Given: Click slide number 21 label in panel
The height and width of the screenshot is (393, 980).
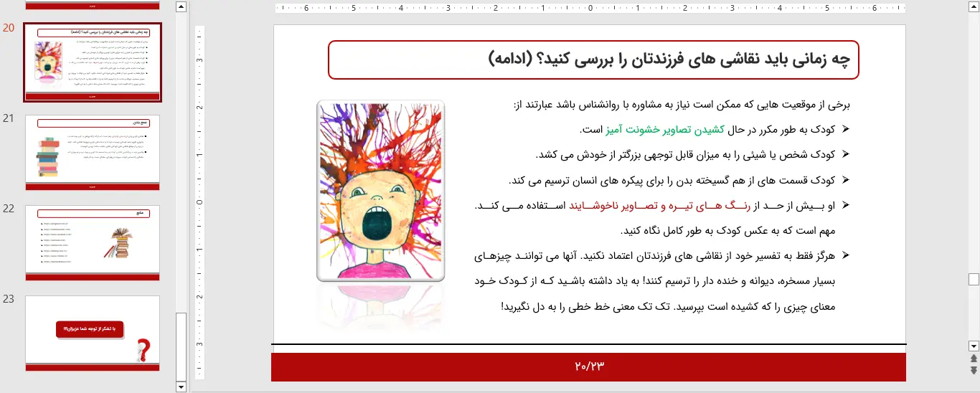Looking at the screenshot, I should (9, 118).
